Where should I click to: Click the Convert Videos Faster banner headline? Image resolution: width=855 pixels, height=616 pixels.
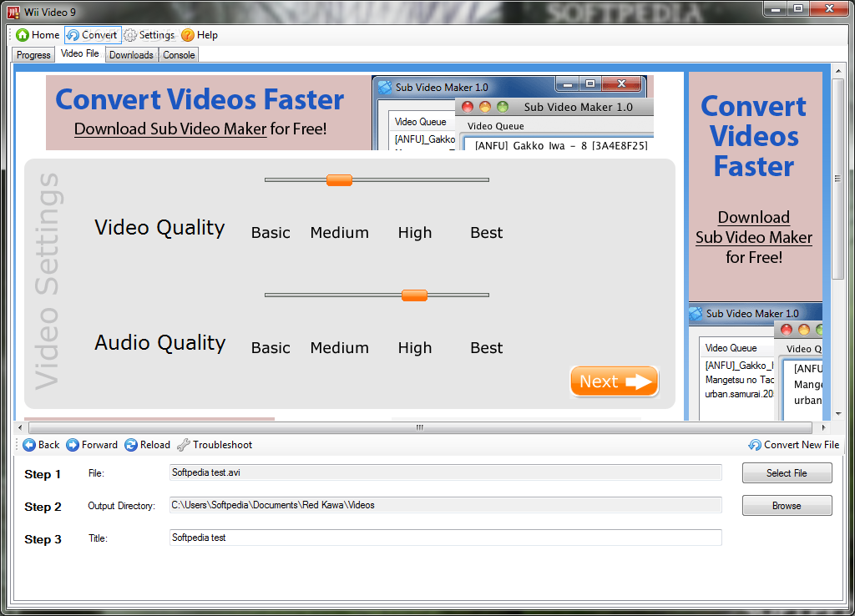tap(200, 100)
